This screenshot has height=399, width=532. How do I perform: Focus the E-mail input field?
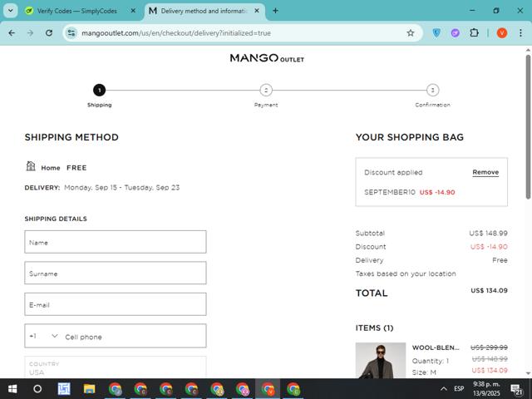(116, 304)
